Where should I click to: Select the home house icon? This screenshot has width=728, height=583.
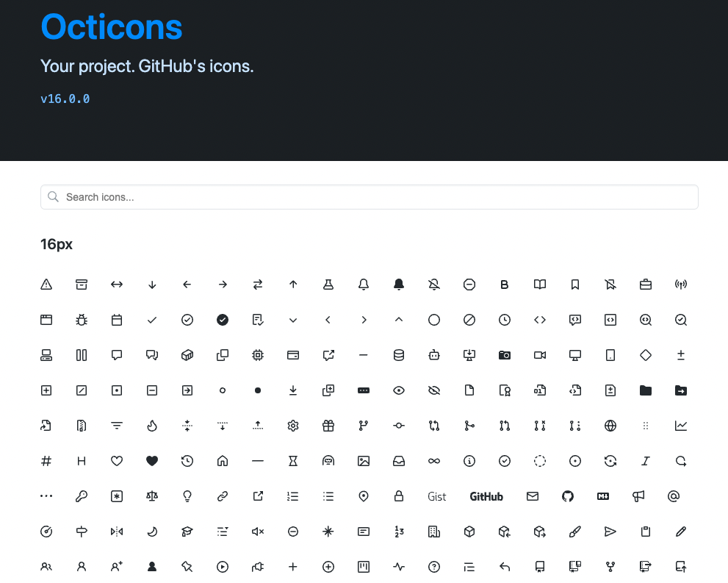[223, 461]
